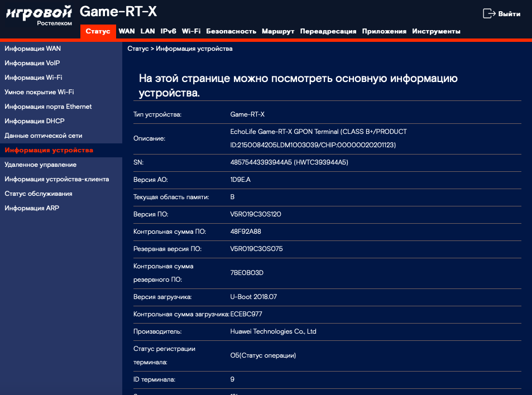Select the Маршрут tab

278,31
